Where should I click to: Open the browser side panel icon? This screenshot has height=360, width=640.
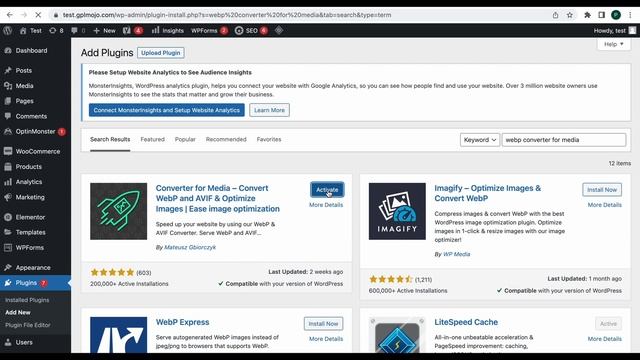[601, 15]
